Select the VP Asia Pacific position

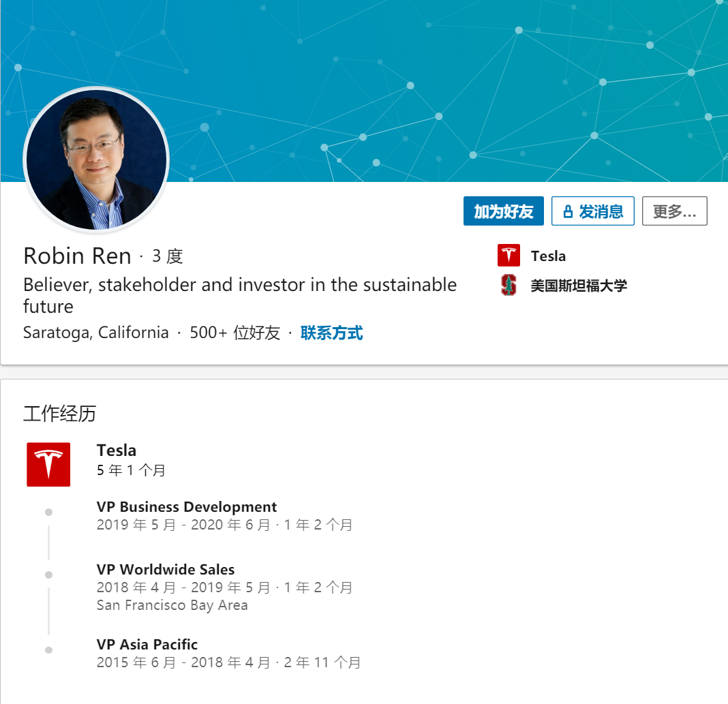[x=147, y=645]
